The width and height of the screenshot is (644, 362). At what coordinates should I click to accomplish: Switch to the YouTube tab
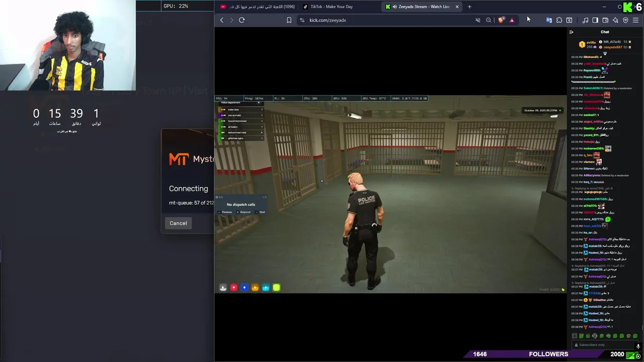(x=258, y=7)
